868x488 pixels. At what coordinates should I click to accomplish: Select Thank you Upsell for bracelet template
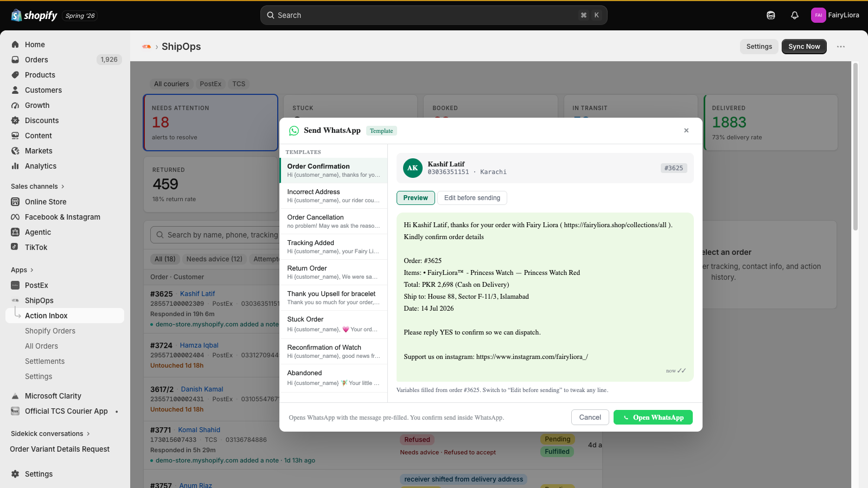pyautogui.click(x=334, y=298)
